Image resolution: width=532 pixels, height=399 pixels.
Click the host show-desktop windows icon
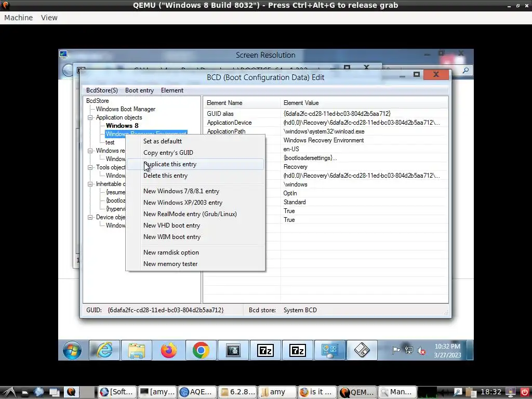tap(54, 392)
